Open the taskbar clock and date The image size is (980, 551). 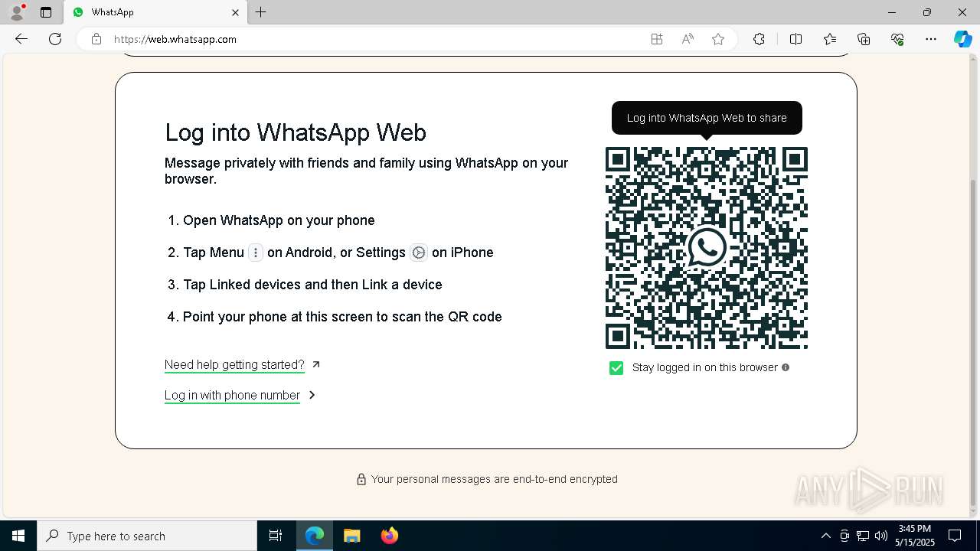click(x=916, y=536)
